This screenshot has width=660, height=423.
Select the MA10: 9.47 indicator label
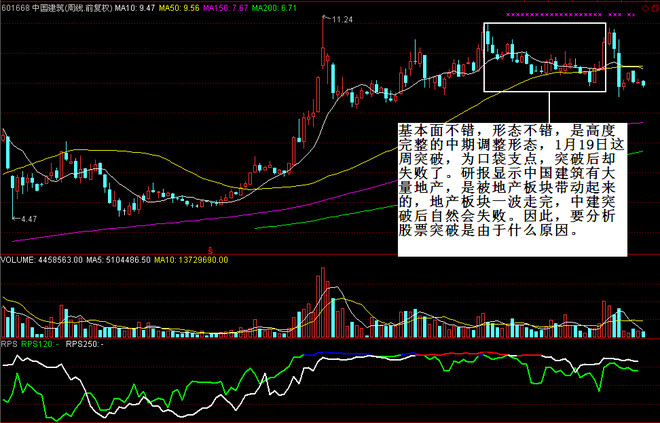(135, 8)
